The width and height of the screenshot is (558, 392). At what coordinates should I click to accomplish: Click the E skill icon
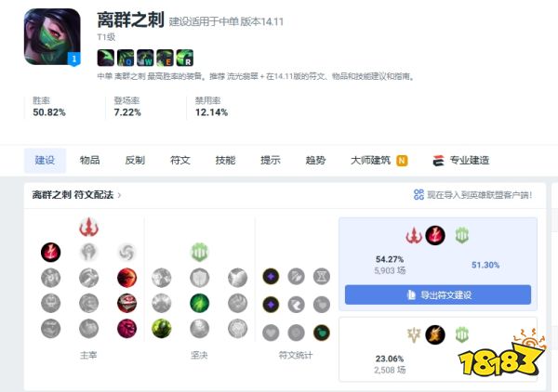pos(166,58)
